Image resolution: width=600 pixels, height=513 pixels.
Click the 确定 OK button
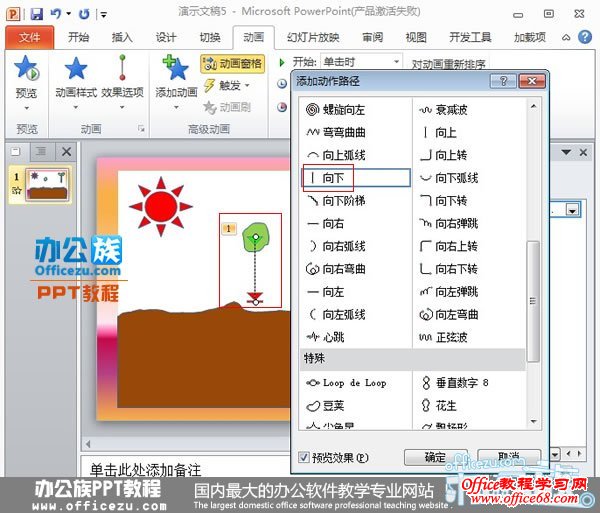coord(435,457)
